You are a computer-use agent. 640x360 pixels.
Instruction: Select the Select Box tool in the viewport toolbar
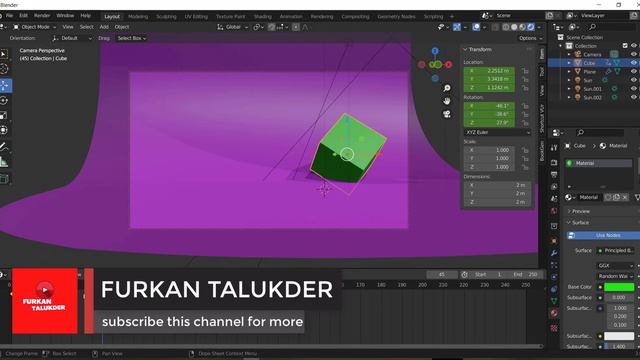(4, 54)
